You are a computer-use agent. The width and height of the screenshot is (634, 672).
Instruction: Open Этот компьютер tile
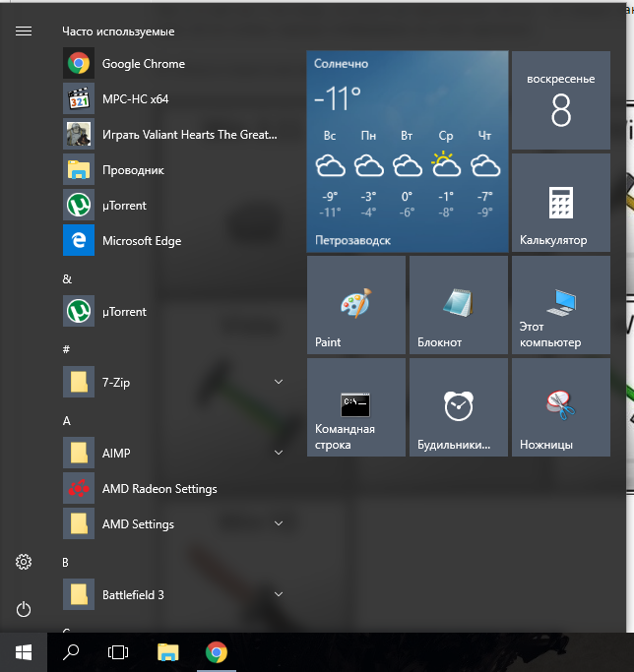click(561, 305)
